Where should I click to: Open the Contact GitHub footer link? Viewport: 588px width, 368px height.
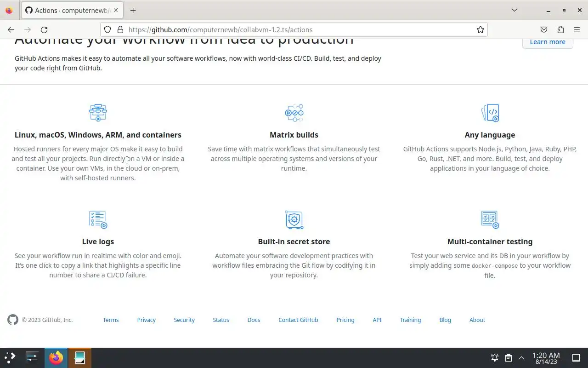pyautogui.click(x=298, y=320)
